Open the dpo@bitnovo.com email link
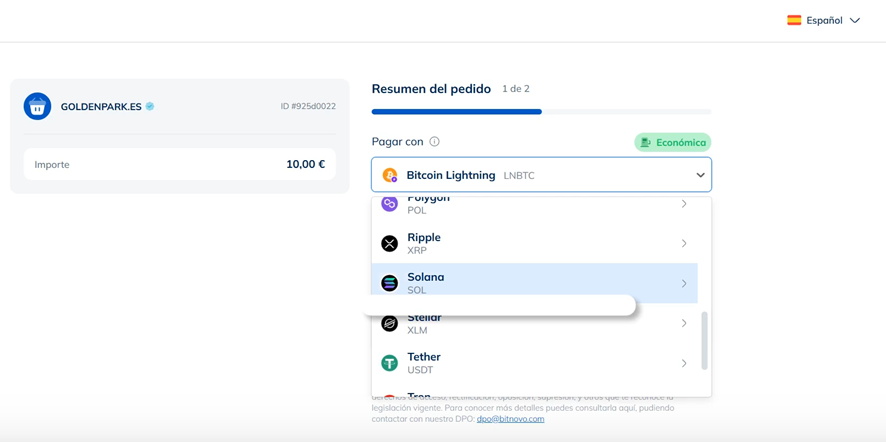Image resolution: width=886 pixels, height=442 pixels. [510, 419]
